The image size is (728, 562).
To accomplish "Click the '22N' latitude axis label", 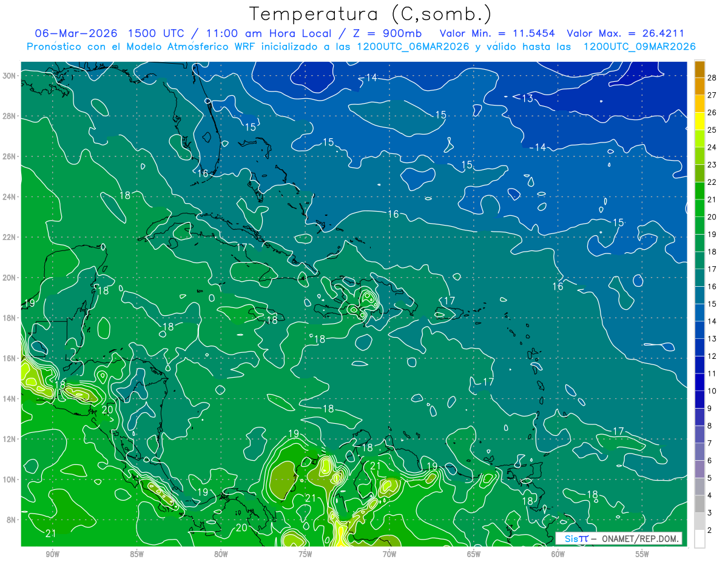I will [10, 237].
